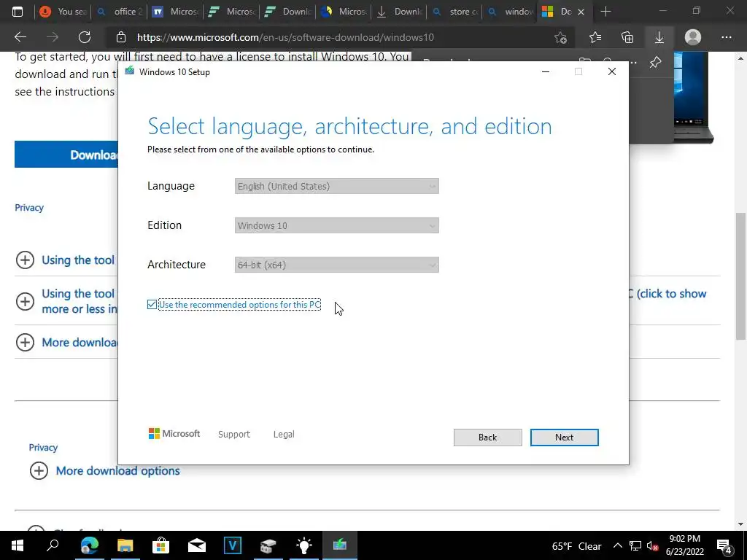Click the address bar URL

point(285,37)
